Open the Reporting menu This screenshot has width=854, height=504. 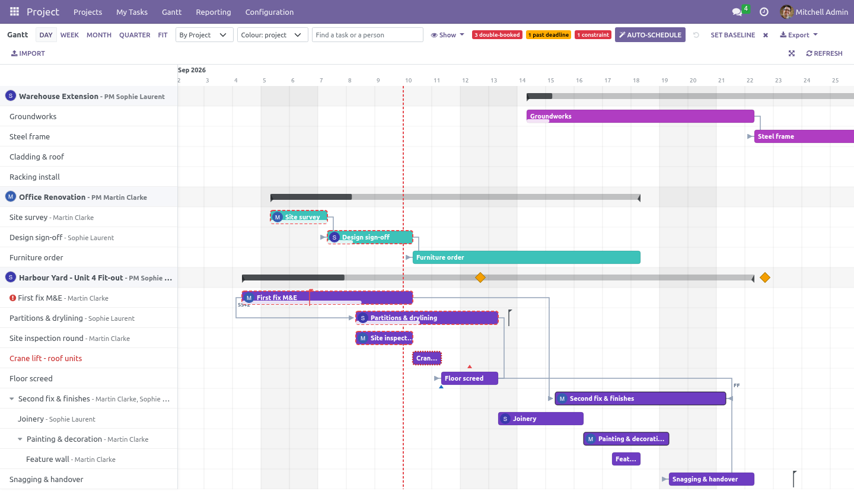213,12
